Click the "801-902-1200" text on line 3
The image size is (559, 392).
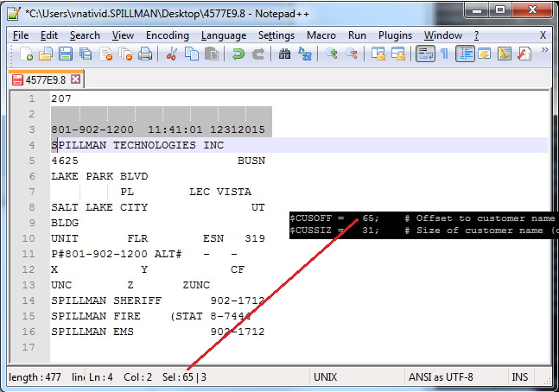click(x=92, y=130)
